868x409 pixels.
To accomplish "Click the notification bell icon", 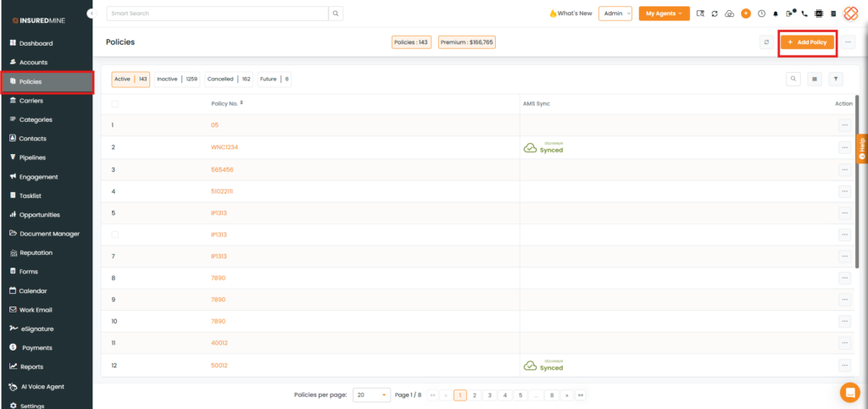I will 775,14.
